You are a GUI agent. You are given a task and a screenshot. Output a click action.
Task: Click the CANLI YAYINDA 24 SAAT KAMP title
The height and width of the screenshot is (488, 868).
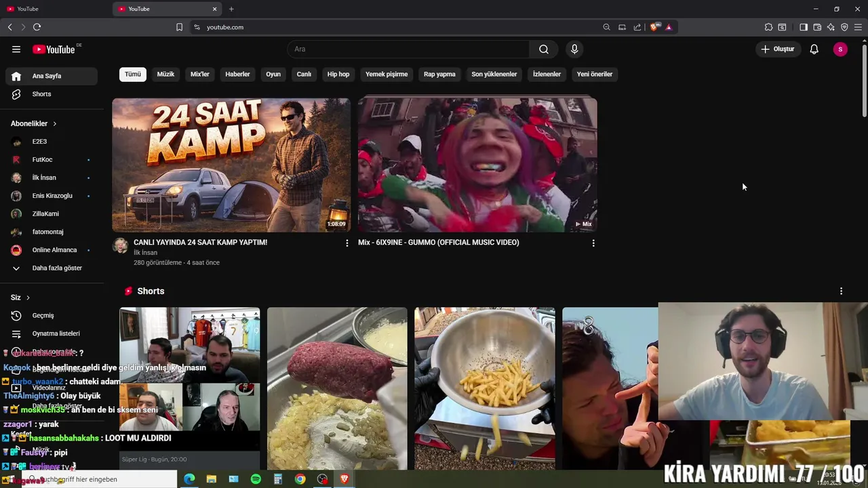pyautogui.click(x=200, y=242)
